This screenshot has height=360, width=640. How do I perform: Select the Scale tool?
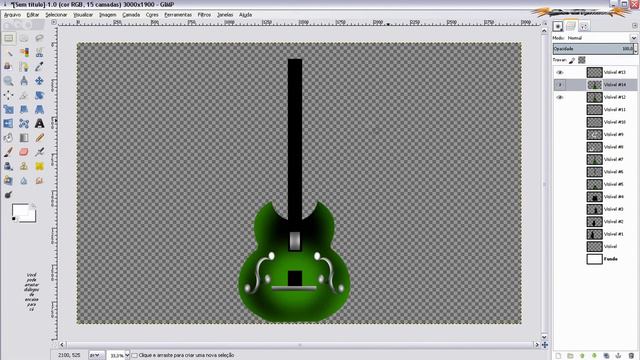[9, 109]
